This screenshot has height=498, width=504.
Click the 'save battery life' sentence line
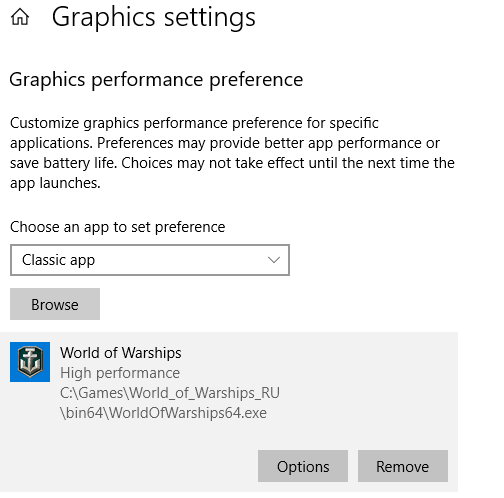click(x=232, y=163)
